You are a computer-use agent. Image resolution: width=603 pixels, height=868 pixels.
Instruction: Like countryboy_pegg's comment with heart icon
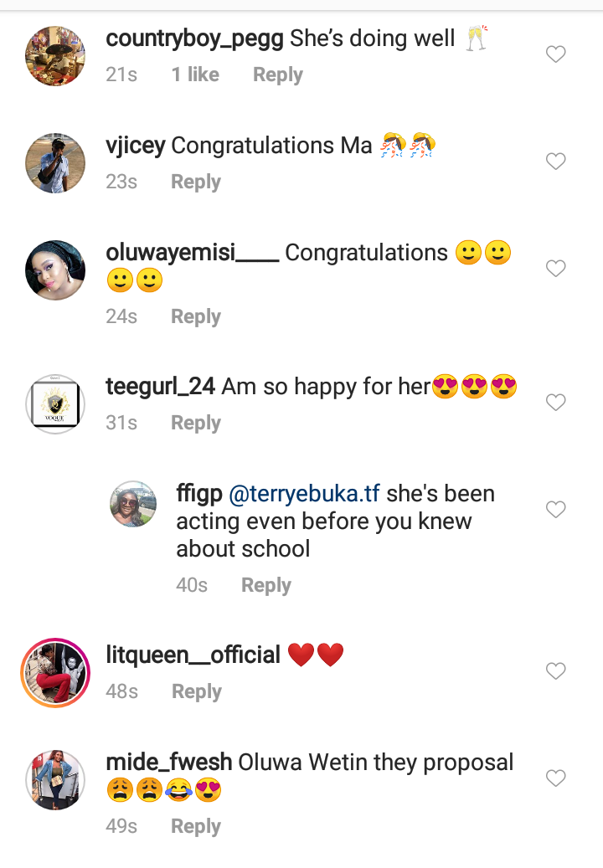(x=556, y=55)
